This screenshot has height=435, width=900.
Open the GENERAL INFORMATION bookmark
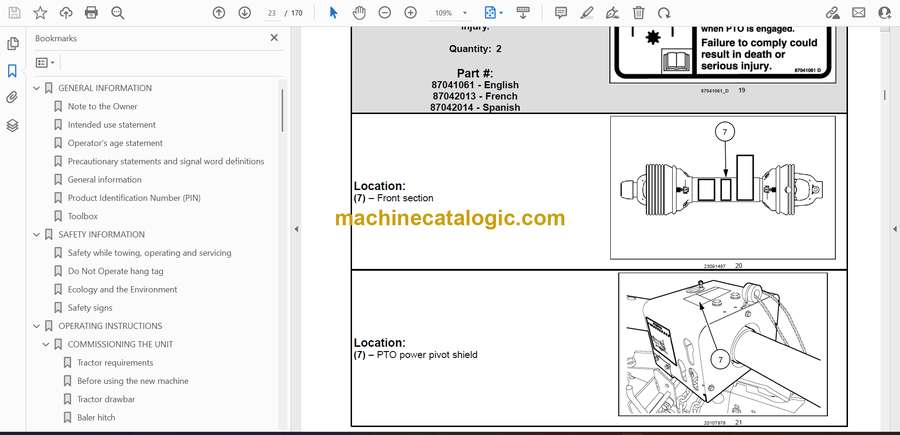[x=105, y=88]
